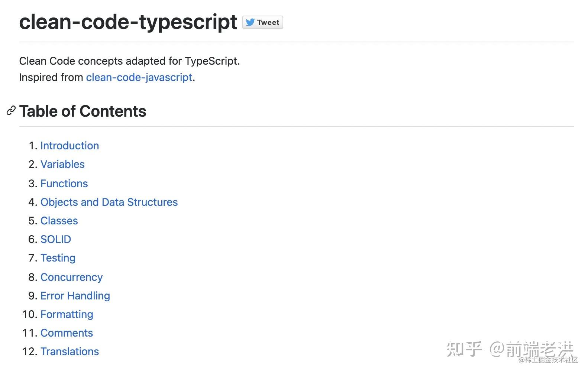Screen dimensions: 588x373
Task: Navigate to the Formatting section
Action: point(67,314)
